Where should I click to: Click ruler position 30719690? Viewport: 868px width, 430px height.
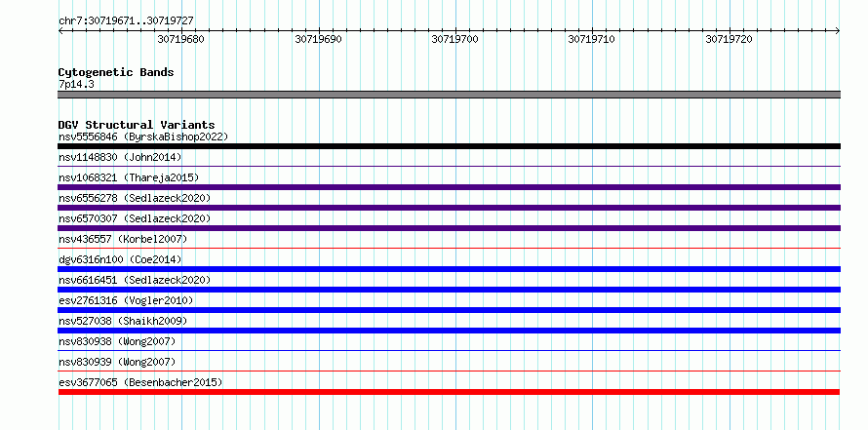pos(318,39)
